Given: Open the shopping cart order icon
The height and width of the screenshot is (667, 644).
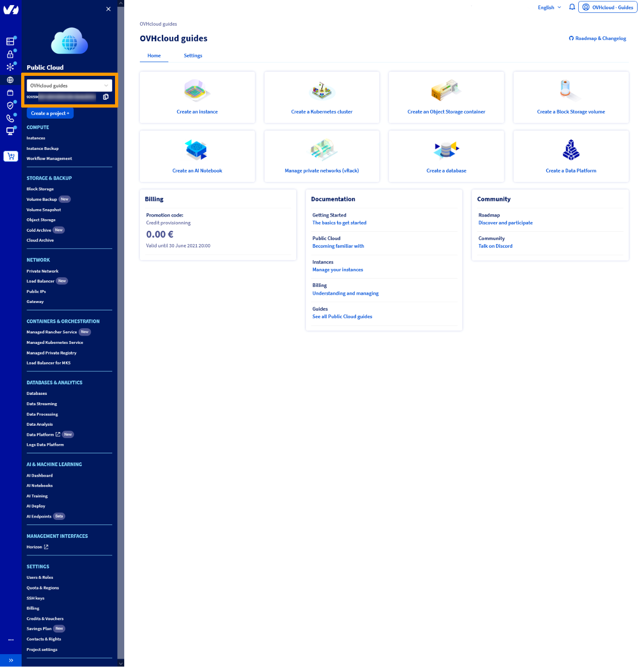Looking at the screenshot, I should click(x=11, y=156).
